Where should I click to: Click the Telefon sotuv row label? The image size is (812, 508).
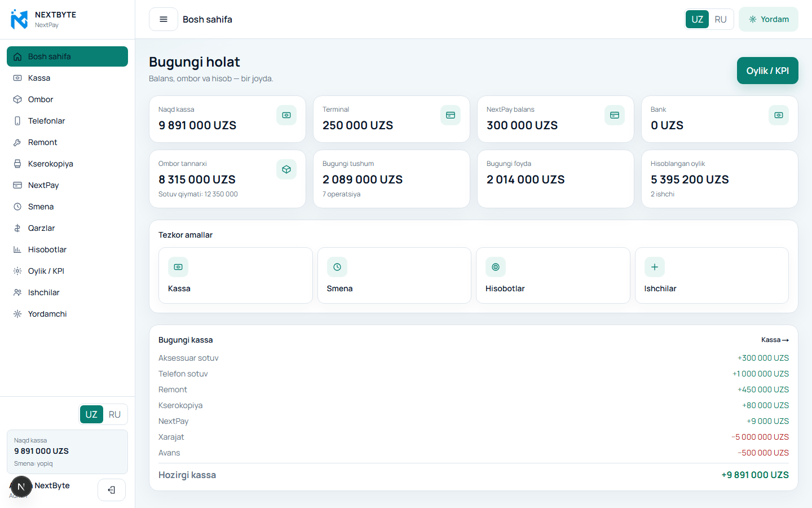[183, 374]
